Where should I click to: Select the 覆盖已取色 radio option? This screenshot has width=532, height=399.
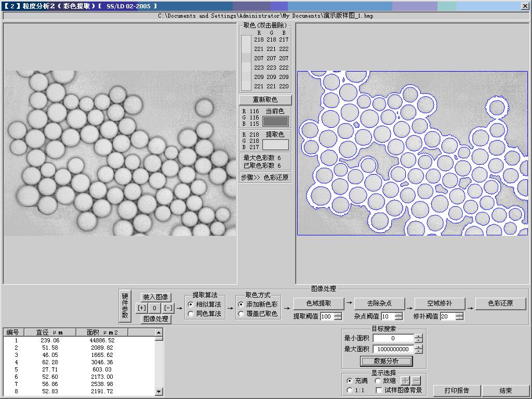(x=241, y=314)
